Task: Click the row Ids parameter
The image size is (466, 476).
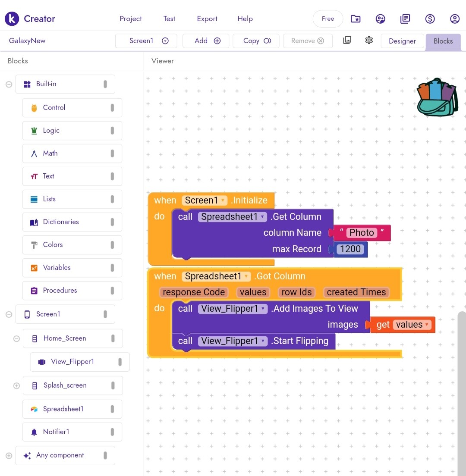Action: click(x=296, y=292)
